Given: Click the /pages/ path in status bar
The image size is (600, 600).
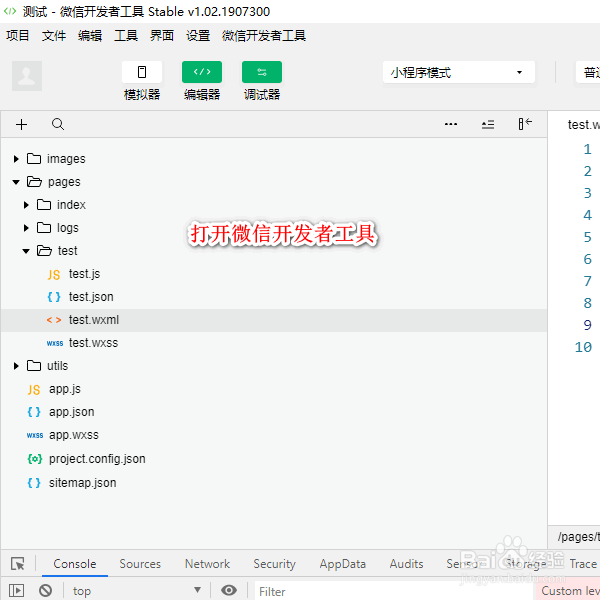Looking at the screenshot, I should (579, 536).
